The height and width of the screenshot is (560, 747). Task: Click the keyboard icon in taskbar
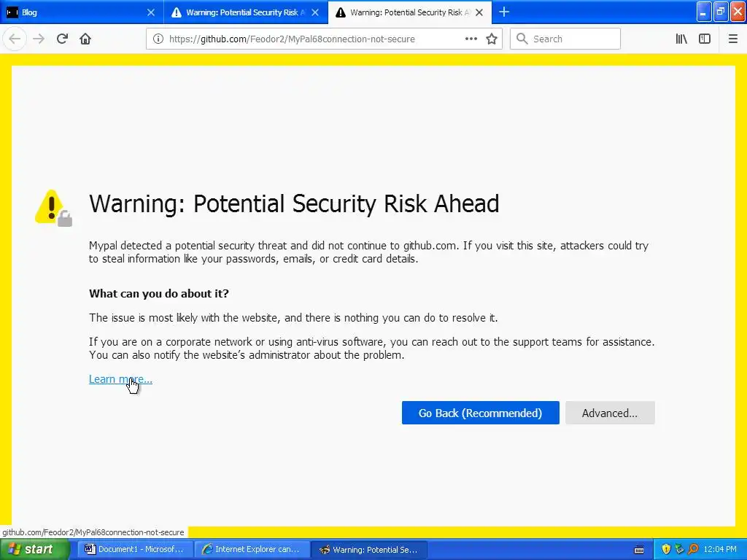tap(639, 550)
